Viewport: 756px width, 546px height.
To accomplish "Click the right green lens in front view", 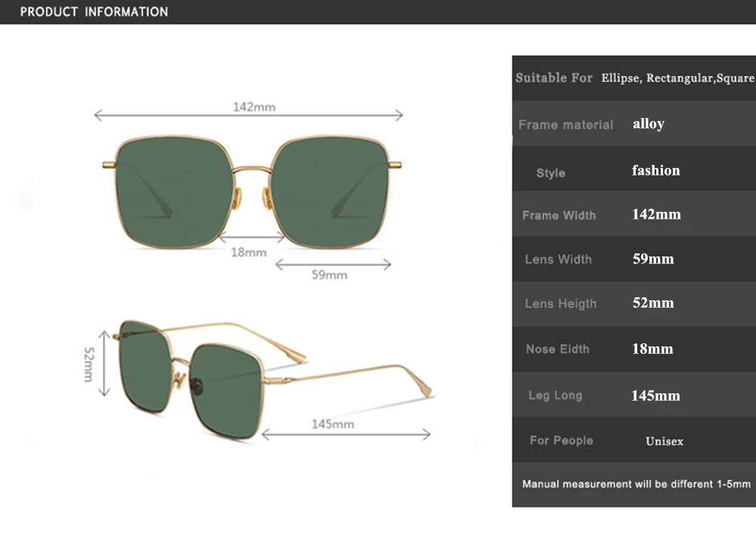I will (330, 192).
